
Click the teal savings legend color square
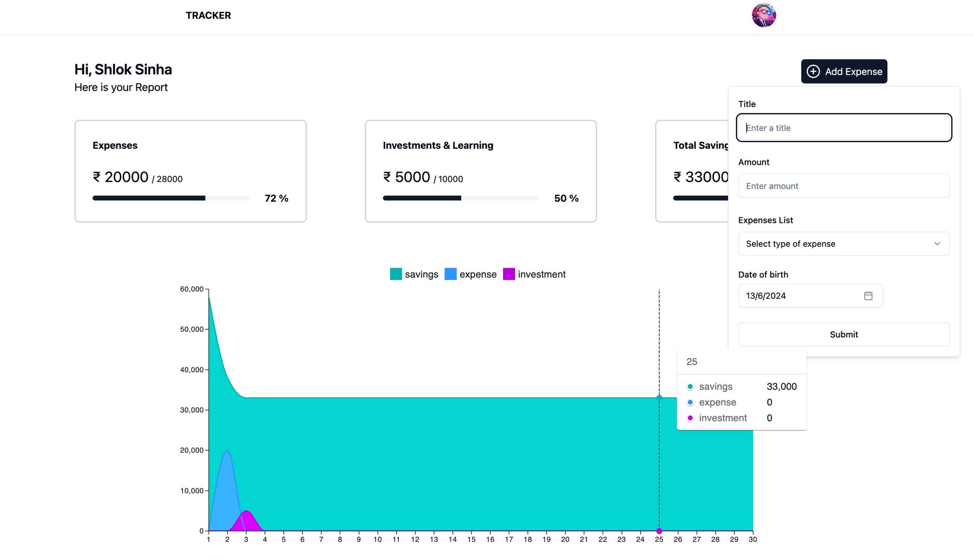pyautogui.click(x=396, y=274)
